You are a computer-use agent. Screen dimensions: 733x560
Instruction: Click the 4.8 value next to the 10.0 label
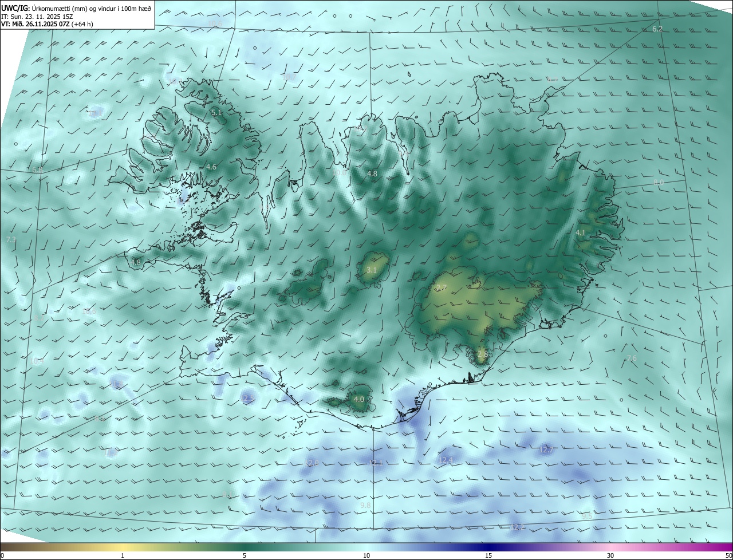pos(372,173)
